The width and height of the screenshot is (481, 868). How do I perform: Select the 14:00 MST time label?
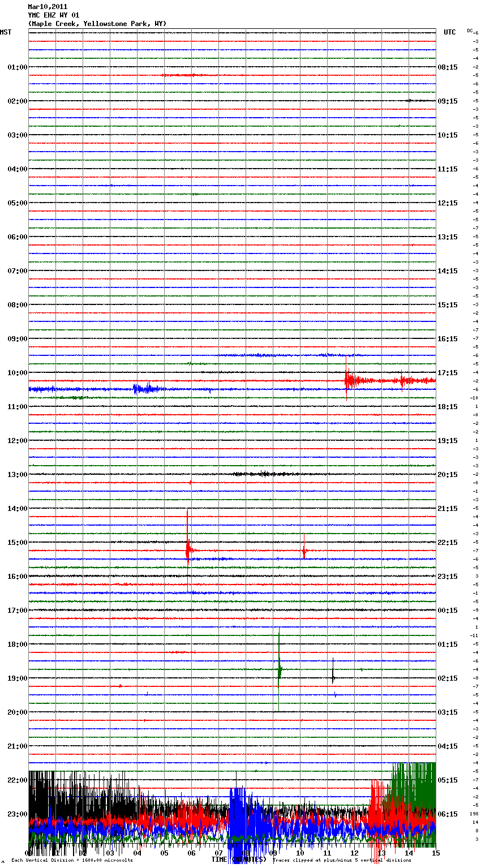(x=18, y=509)
